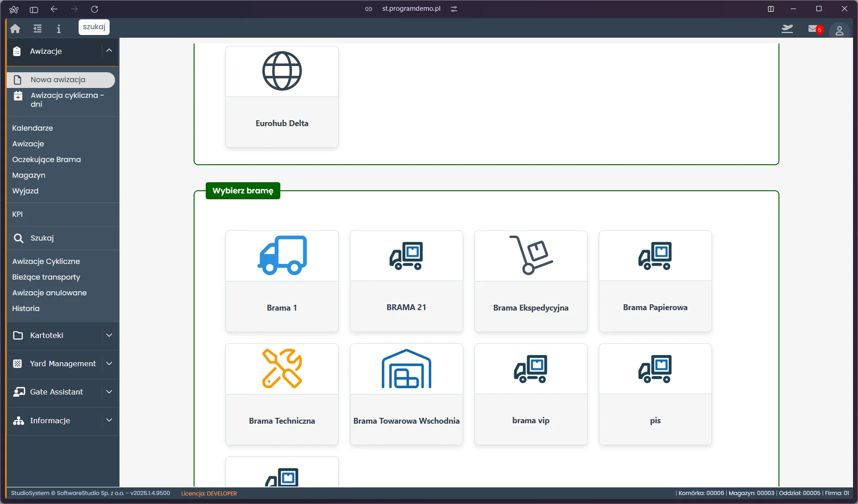Reload the page with refresh icon
858x504 pixels.
[x=94, y=9]
